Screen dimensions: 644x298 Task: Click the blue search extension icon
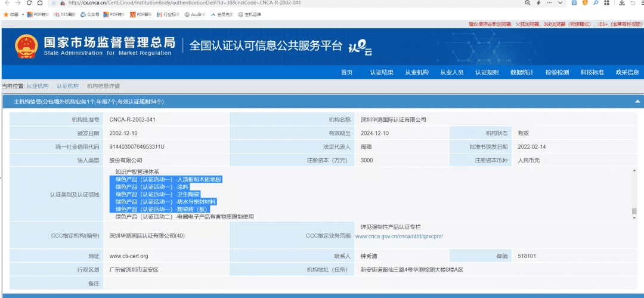tap(596, 3)
